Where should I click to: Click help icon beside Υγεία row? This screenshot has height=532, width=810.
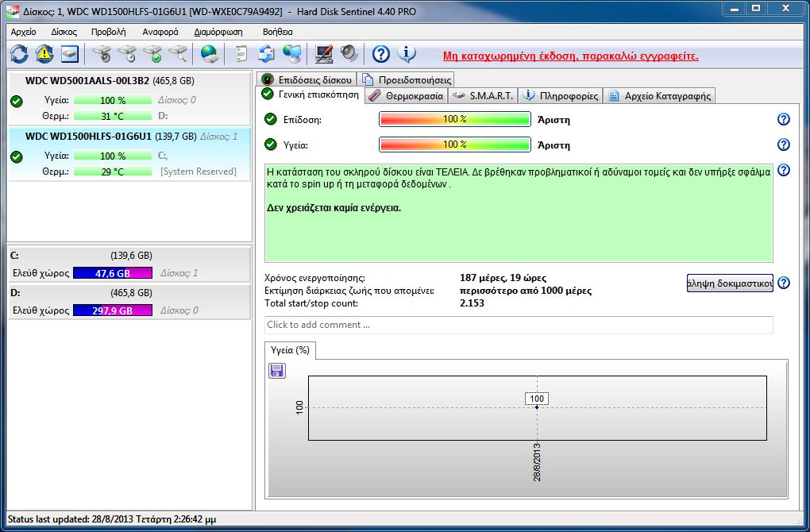(x=784, y=145)
